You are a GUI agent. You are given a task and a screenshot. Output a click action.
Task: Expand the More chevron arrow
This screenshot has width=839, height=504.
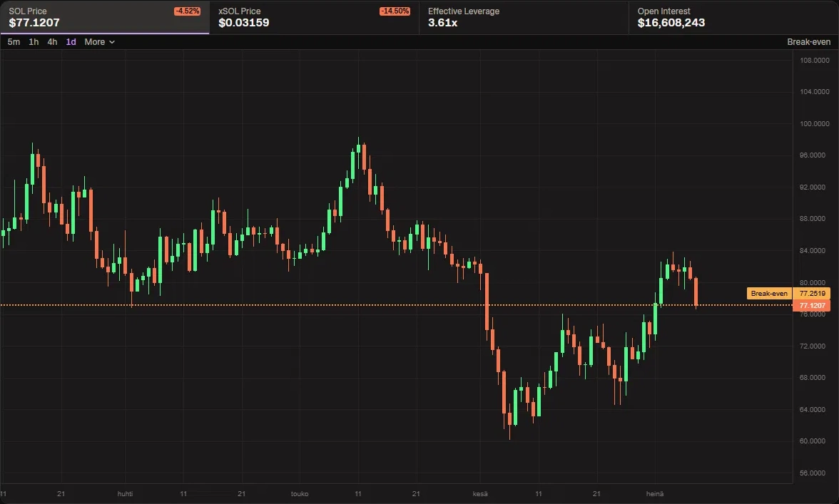[x=112, y=42]
